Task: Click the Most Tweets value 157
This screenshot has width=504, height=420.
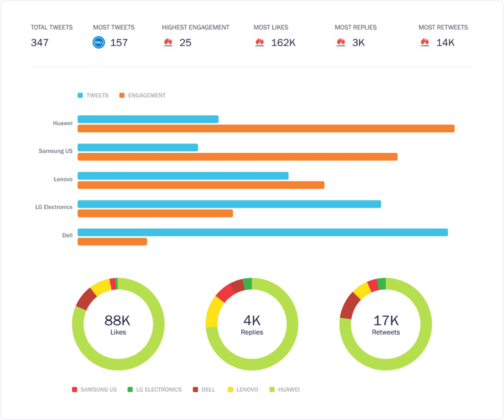Action: pos(119,43)
